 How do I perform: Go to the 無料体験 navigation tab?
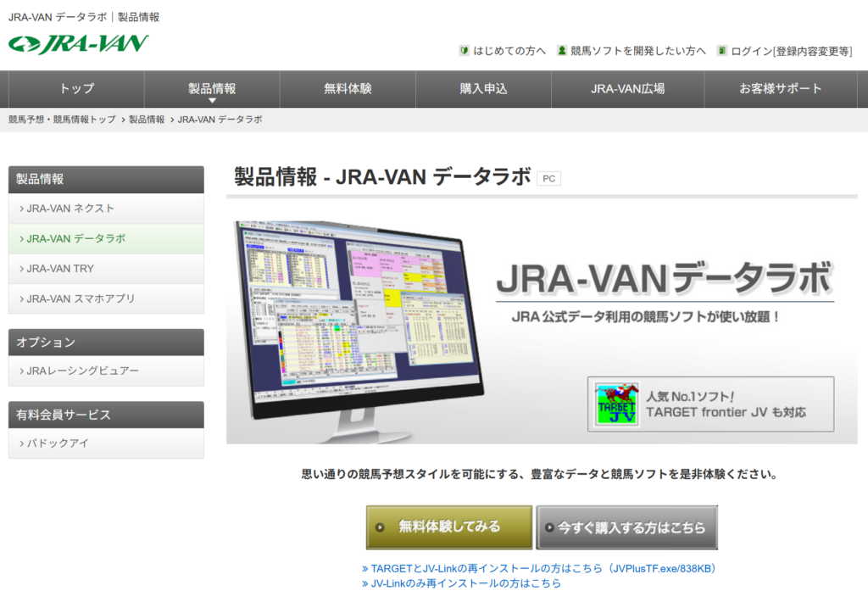[348, 88]
